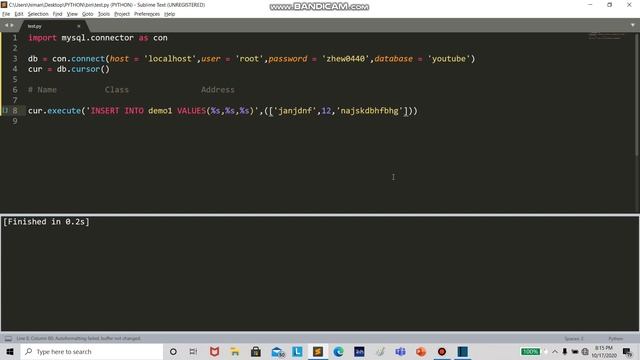Open Cortana circle icon
The width and height of the screenshot is (640, 360).
click(173, 351)
